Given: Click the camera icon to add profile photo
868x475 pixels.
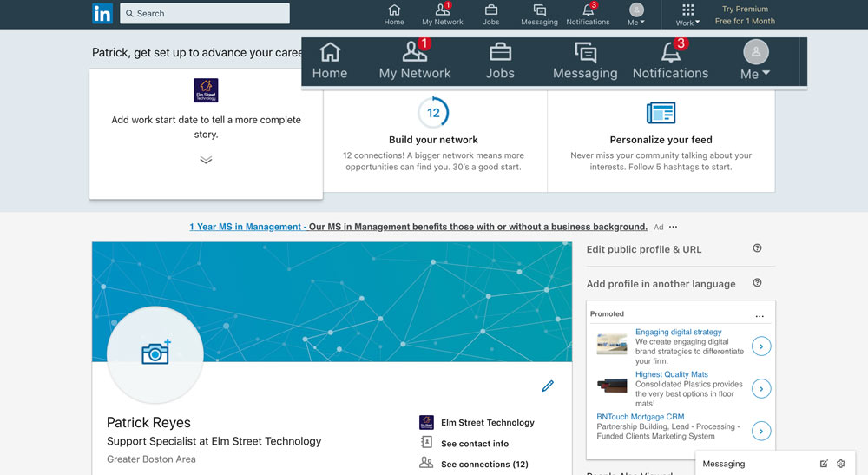Looking at the screenshot, I should [x=155, y=352].
